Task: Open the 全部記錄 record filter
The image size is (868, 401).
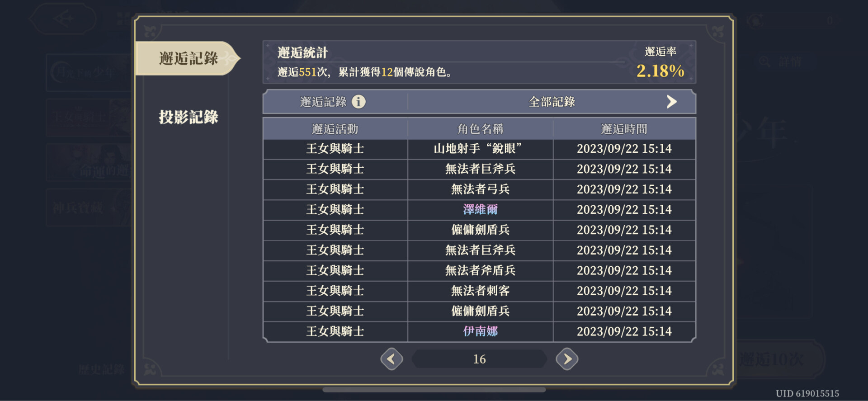Action: (x=552, y=102)
